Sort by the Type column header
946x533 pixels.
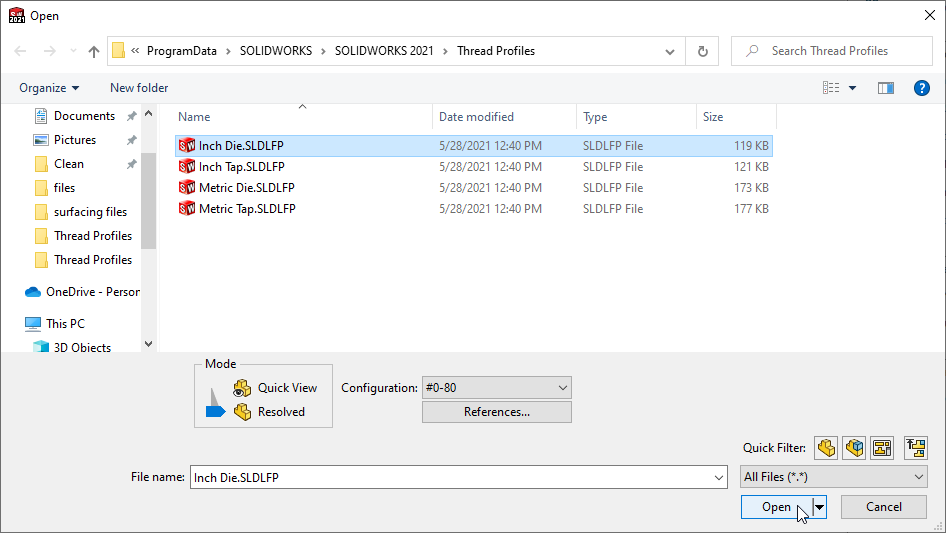(x=595, y=117)
